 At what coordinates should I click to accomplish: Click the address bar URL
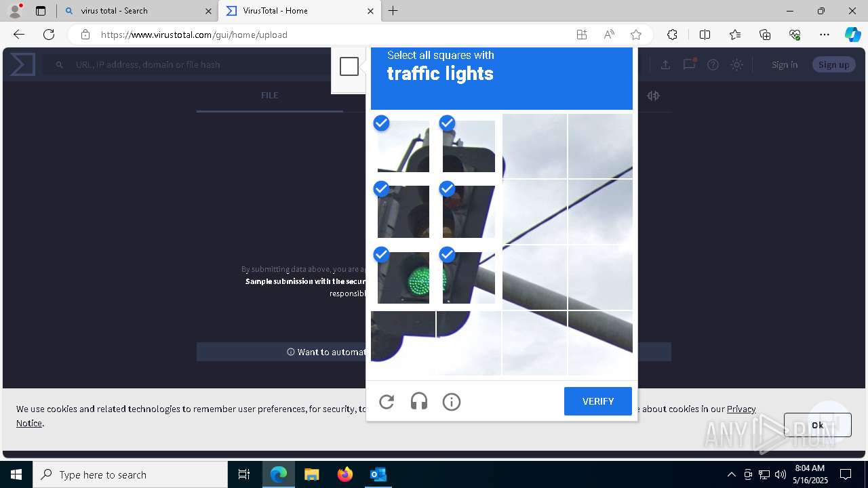(x=194, y=35)
